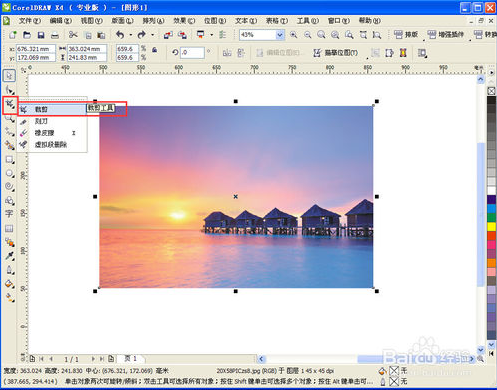Screen dimensions: 497x390
Task: Open the 帮助 (Help) menu
Action: click(x=369, y=21)
